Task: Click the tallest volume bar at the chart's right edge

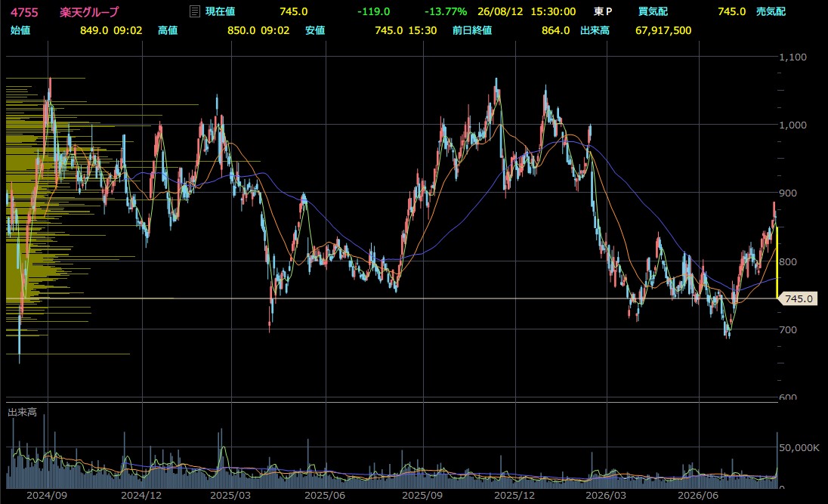Action: click(x=777, y=459)
